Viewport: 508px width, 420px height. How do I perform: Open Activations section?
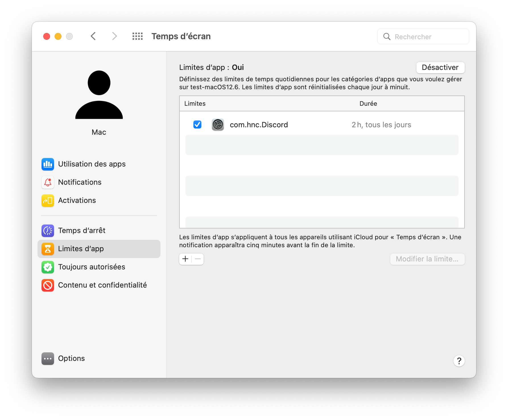pyautogui.click(x=99, y=201)
